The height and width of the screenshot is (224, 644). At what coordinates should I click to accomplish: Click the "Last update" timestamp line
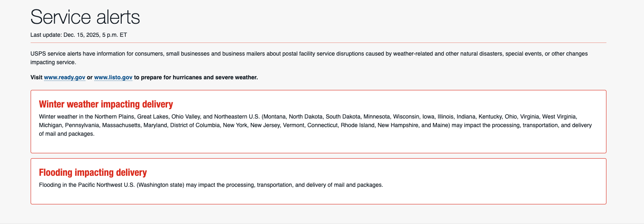(79, 35)
